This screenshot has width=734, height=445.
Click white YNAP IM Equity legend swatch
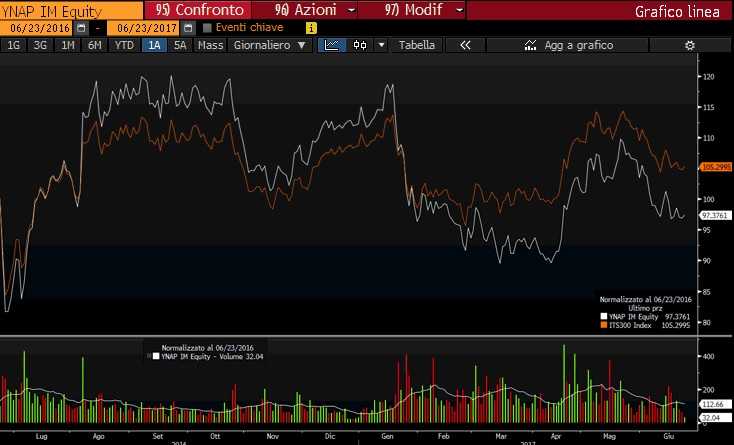tap(604, 317)
